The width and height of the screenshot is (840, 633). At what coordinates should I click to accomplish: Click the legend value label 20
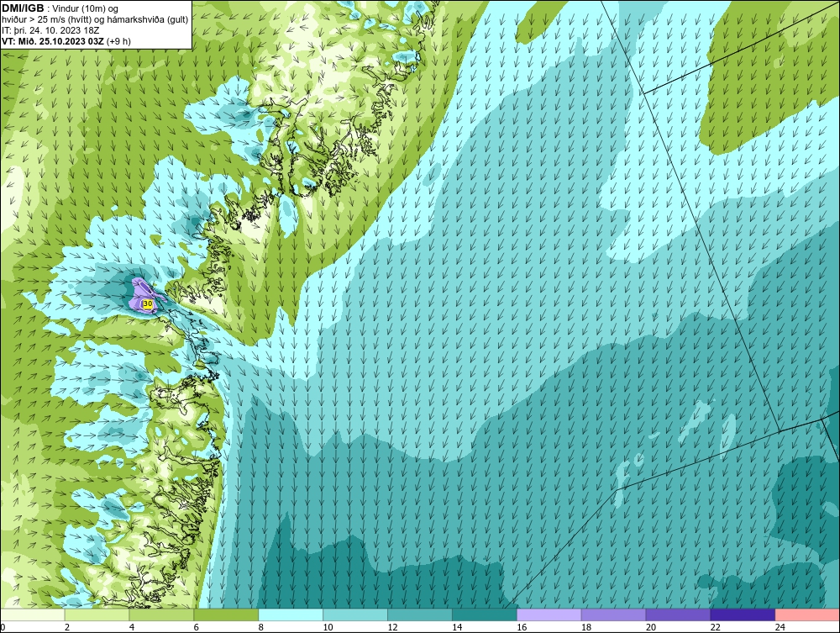click(x=651, y=627)
